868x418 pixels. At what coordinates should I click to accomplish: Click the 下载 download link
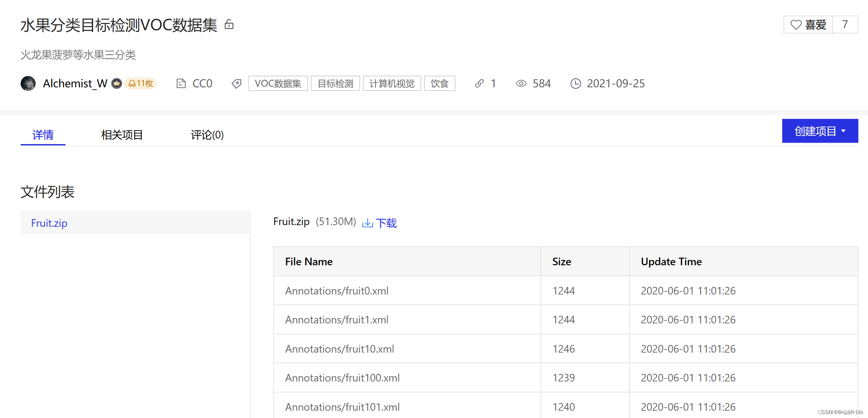pos(386,223)
